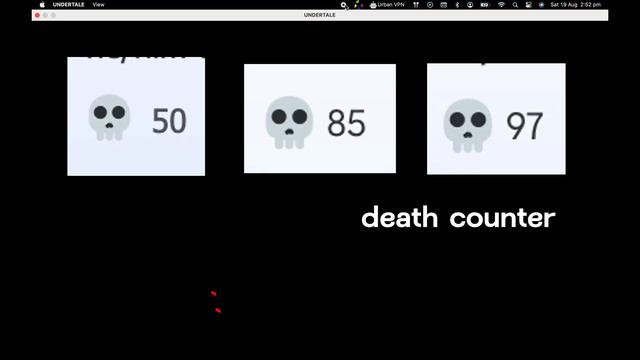
Task: Open the UNDERTALE application menu
Action: (69, 5)
